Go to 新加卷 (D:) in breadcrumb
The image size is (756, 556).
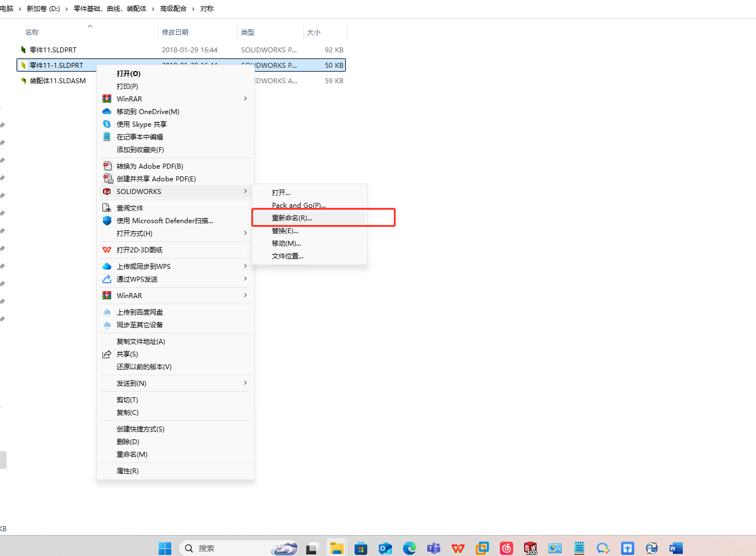(43, 9)
